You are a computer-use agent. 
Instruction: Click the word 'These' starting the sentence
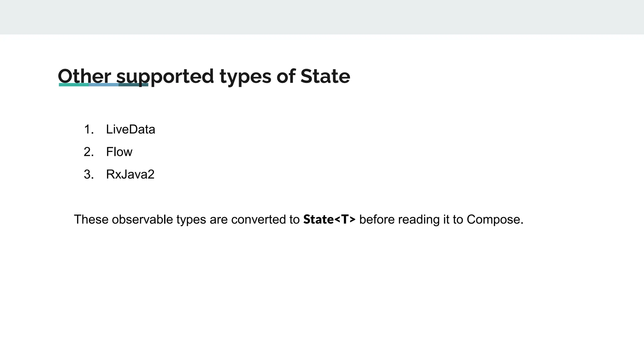(91, 219)
